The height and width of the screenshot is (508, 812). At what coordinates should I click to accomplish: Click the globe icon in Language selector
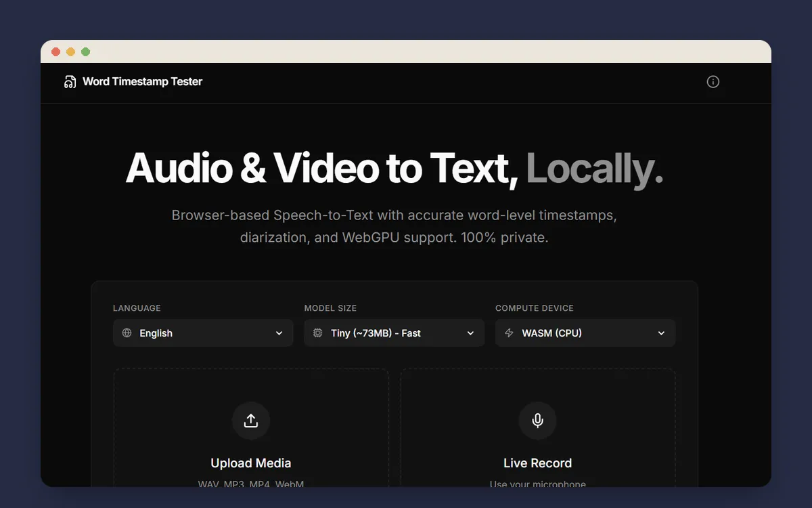click(127, 333)
